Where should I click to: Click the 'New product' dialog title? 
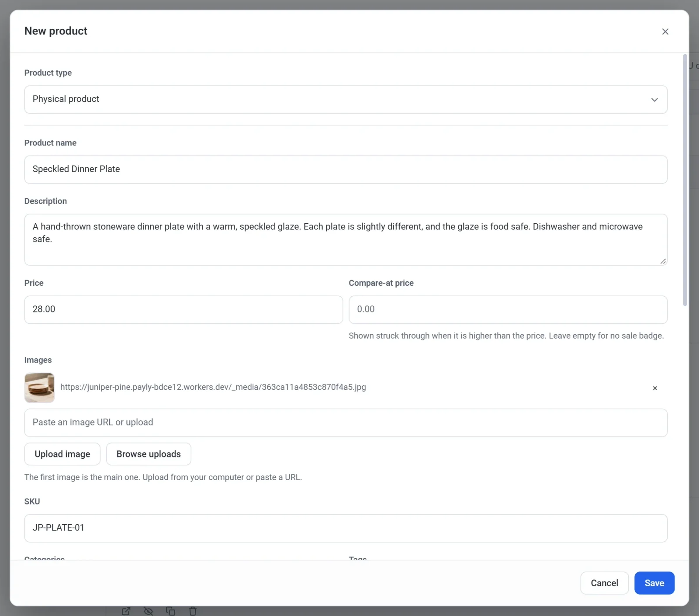[56, 31]
